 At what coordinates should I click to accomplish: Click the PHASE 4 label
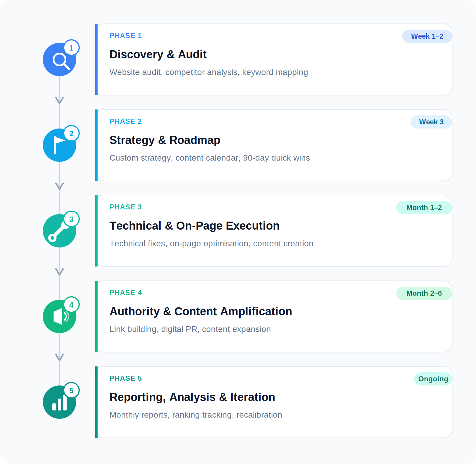[126, 293]
